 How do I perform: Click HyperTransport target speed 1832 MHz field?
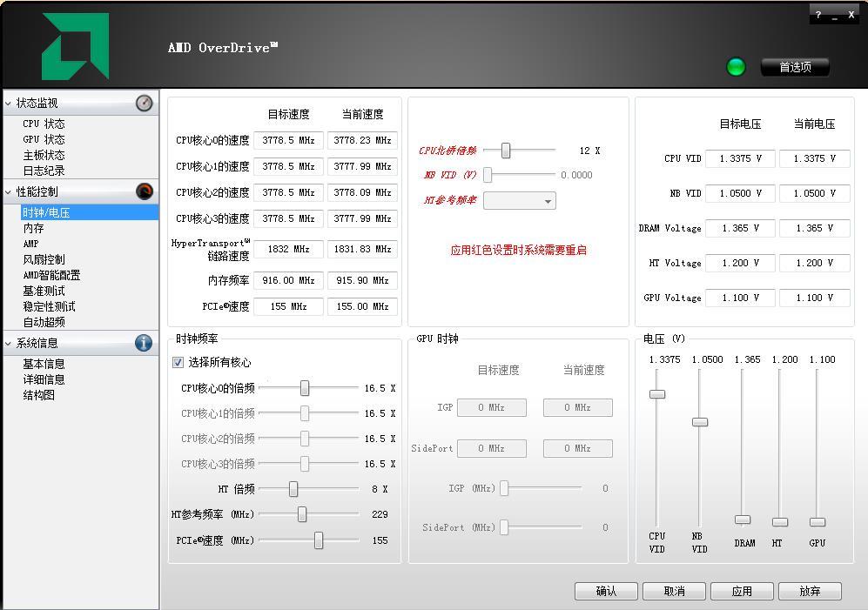(x=288, y=249)
